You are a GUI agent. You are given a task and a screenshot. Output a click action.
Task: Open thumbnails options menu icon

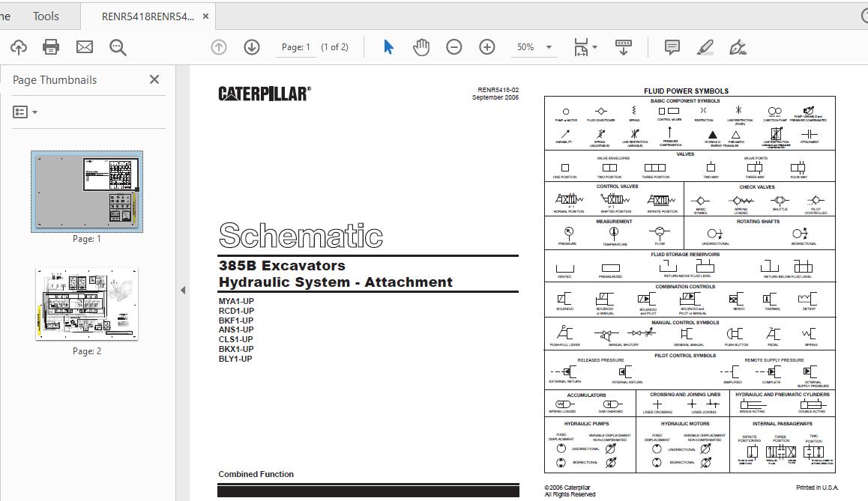[25, 112]
